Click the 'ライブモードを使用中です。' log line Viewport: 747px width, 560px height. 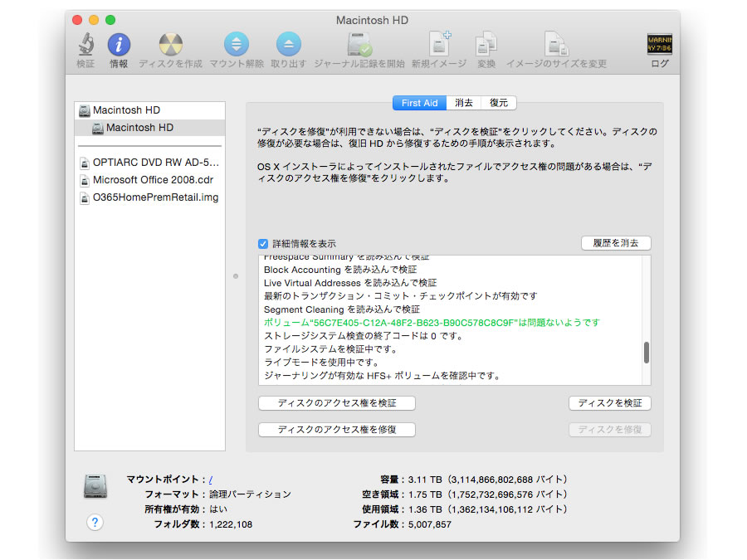pyautogui.click(x=321, y=363)
